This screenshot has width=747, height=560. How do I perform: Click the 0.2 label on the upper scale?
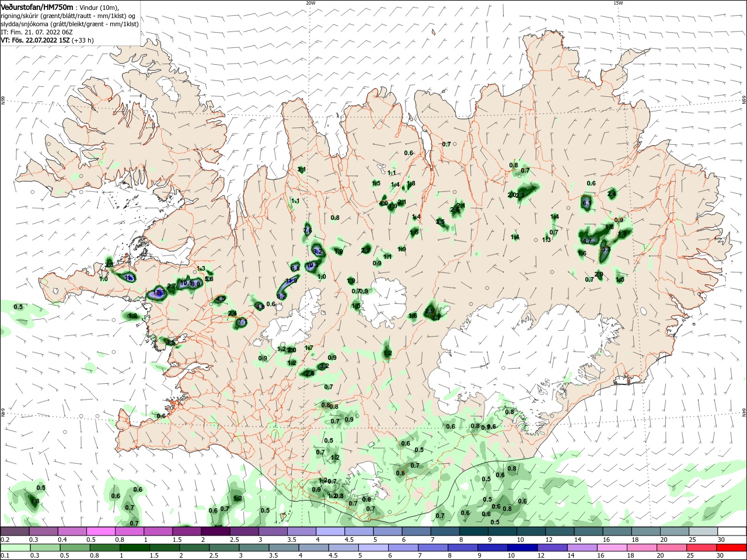(x=5, y=540)
